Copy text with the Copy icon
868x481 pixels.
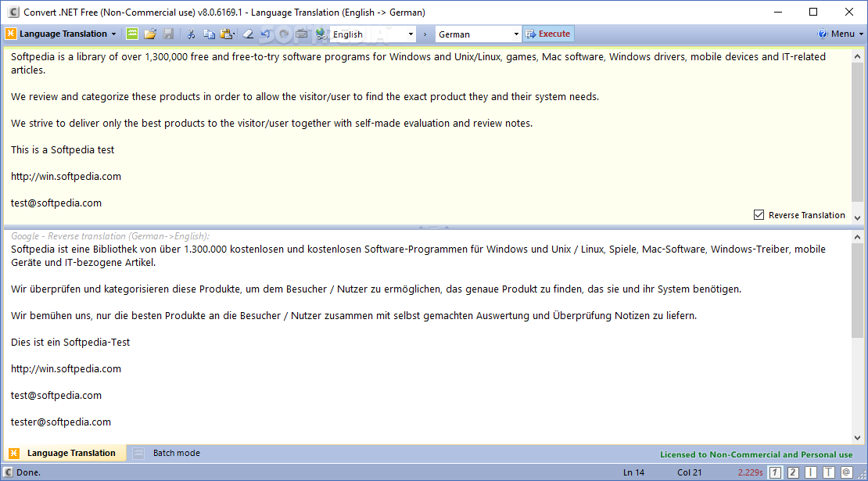pyautogui.click(x=209, y=34)
